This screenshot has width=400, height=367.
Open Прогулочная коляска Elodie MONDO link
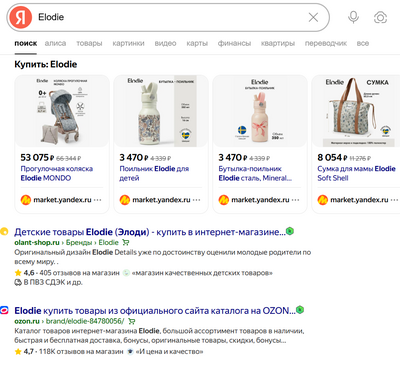(57, 173)
